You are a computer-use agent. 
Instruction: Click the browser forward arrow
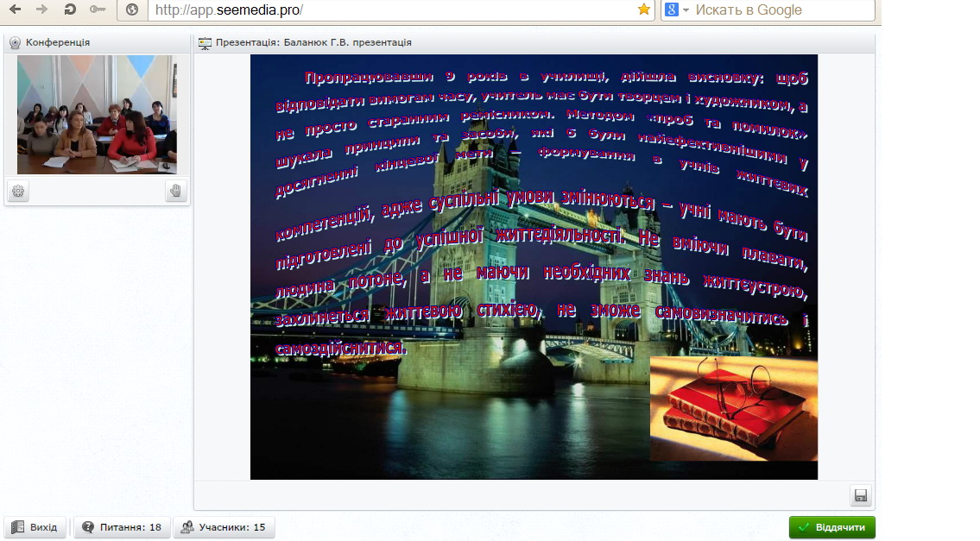pyautogui.click(x=41, y=9)
